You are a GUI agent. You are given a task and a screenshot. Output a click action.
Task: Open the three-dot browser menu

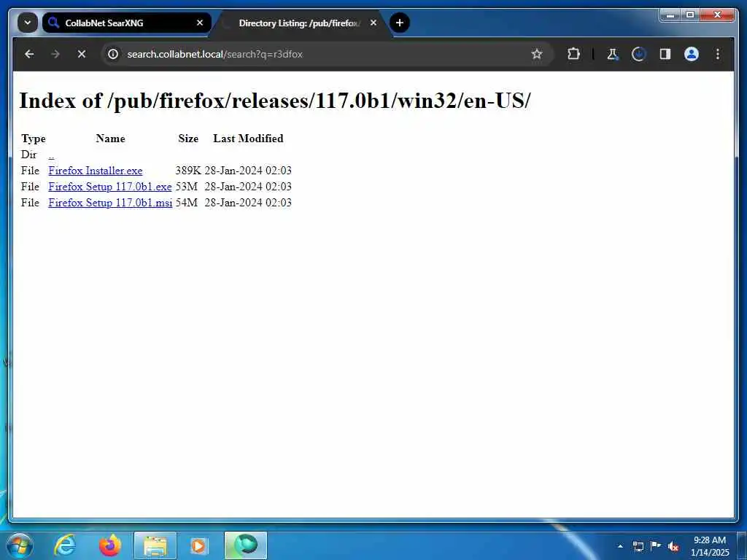tap(718, 54)
